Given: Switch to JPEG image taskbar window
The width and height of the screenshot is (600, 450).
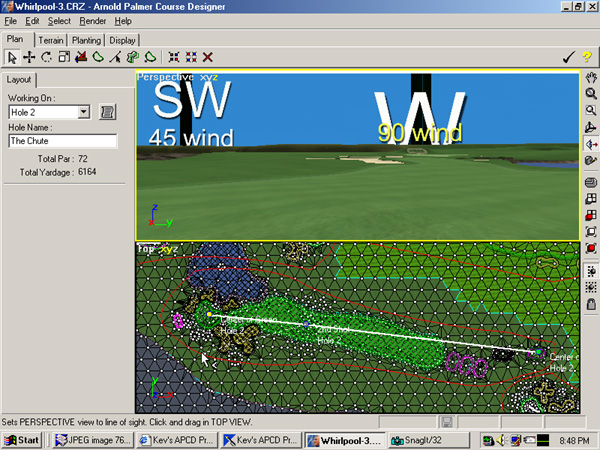Looking at the screenshot, I should pyautogui.click(x=93, y=440).
